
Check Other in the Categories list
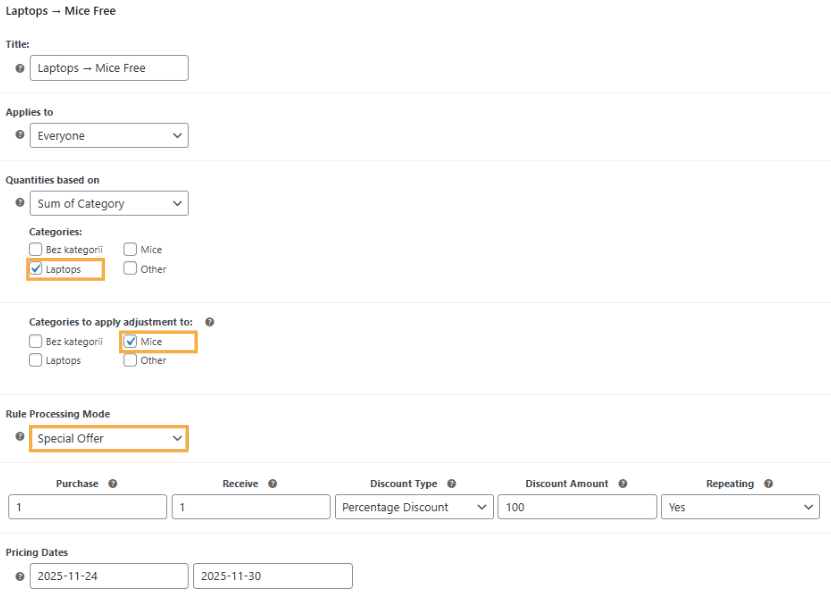130,269
